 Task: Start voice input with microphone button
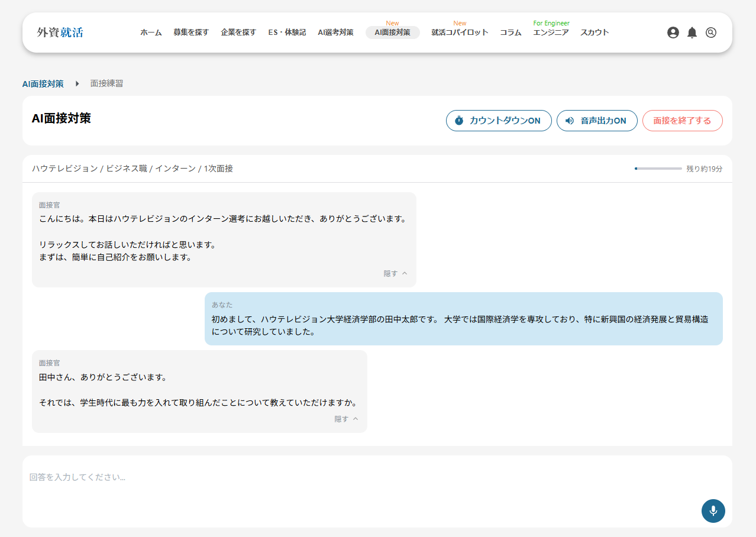point(713,511)
